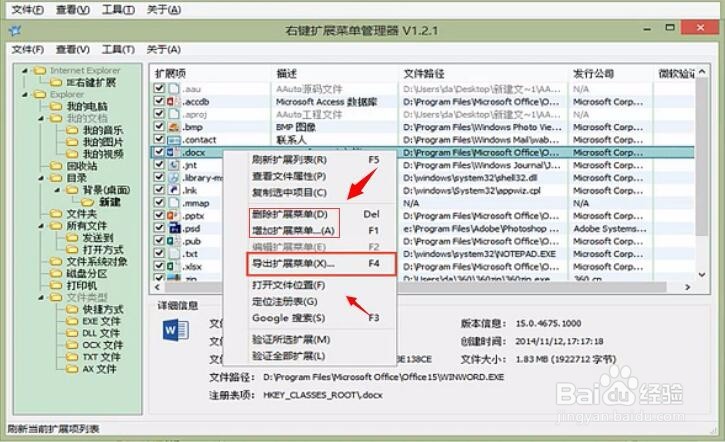The height and width of the screenshot is (442, 725).
Task: Disable the .contact extension checkbox
Action: click(159, 139)
